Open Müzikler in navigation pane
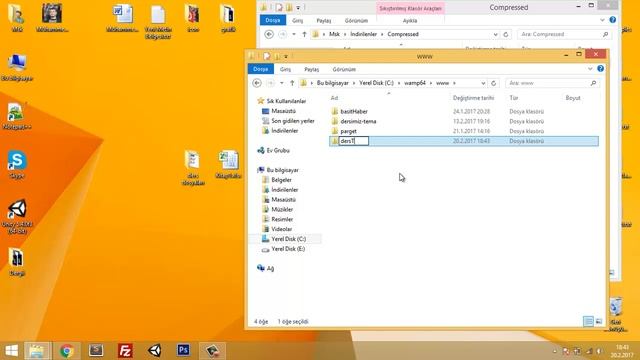640x360 pixels. (x=282, y=209)
